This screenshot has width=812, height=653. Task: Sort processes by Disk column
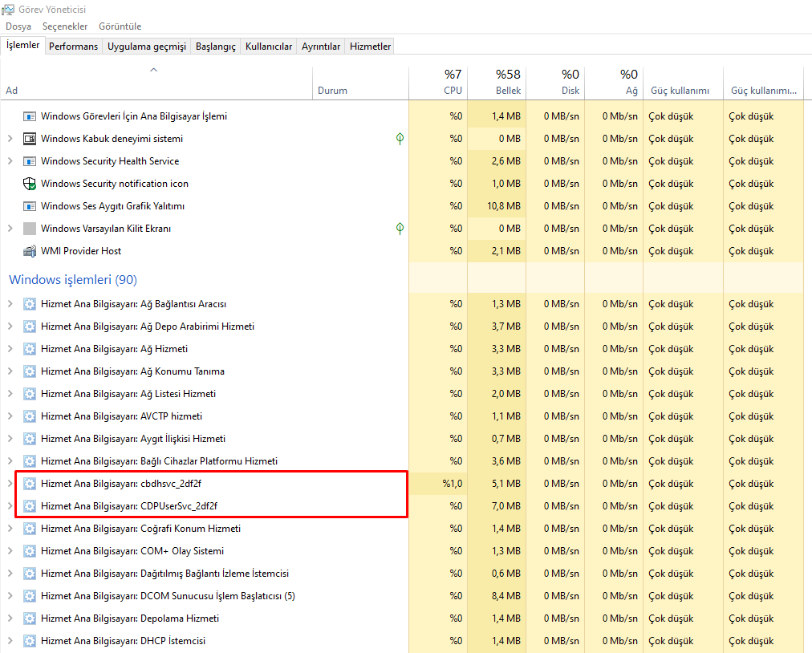click(x=555, y=83)
